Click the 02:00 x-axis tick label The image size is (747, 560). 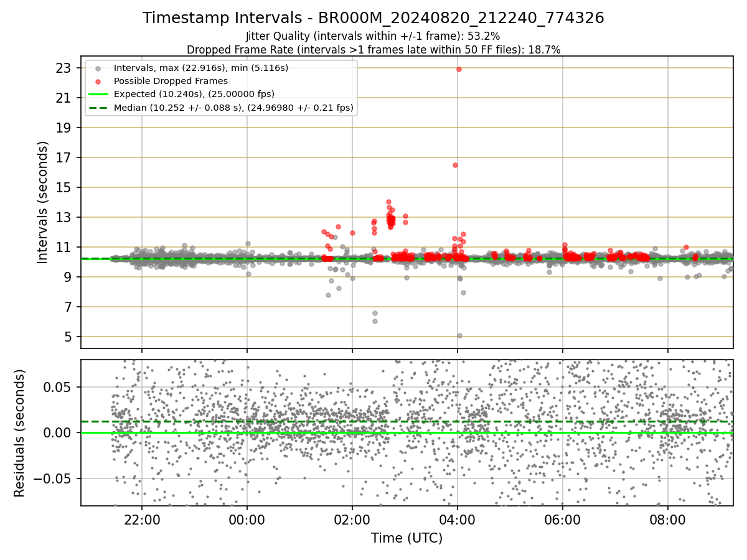pos(352,519)
